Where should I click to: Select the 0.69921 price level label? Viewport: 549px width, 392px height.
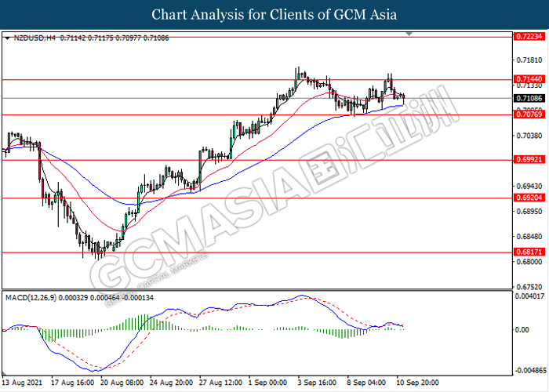(x=529, y=160)
